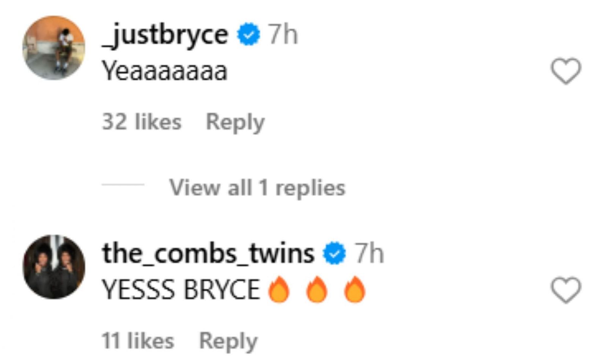The height and width of the screenshot is (364, 607).
Task: Like the the_combs_twins comment heart
Action: (566, 290)
